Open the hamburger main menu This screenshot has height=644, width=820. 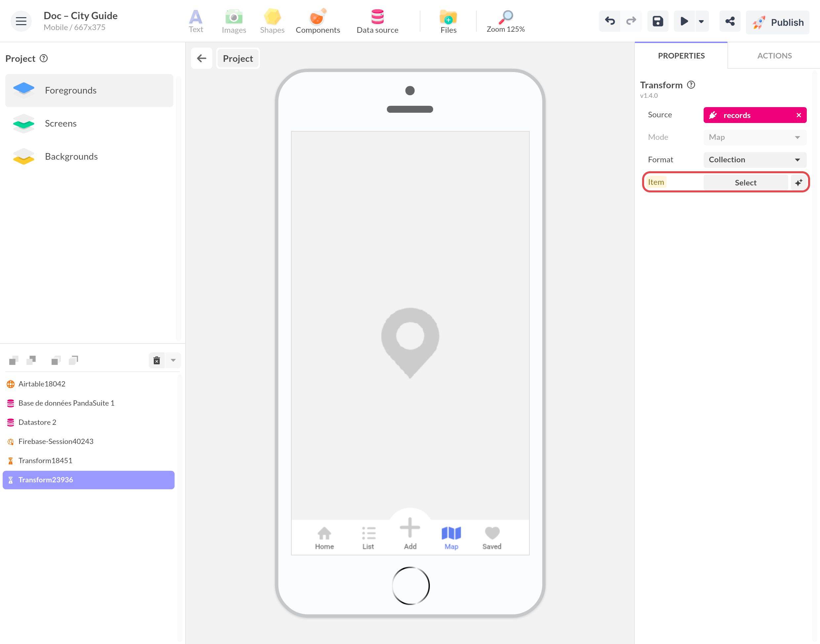(x=21, y=21)
